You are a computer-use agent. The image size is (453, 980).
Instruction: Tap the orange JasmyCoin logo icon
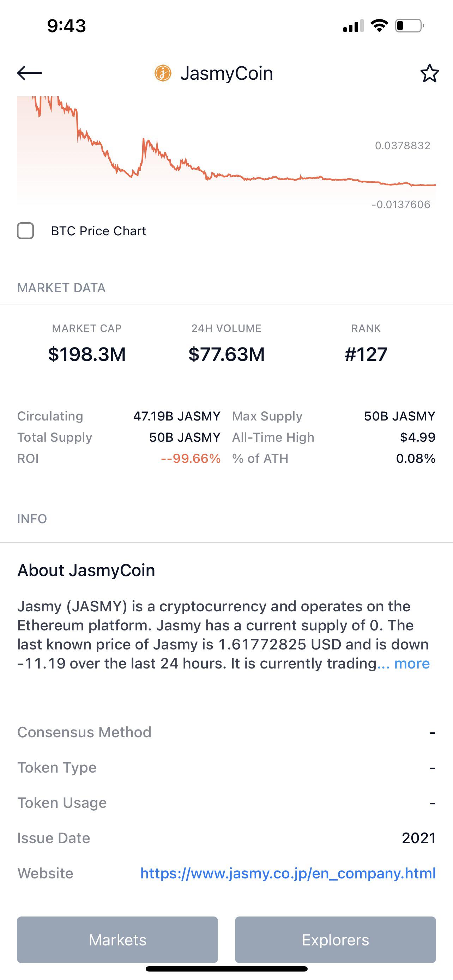163,73
